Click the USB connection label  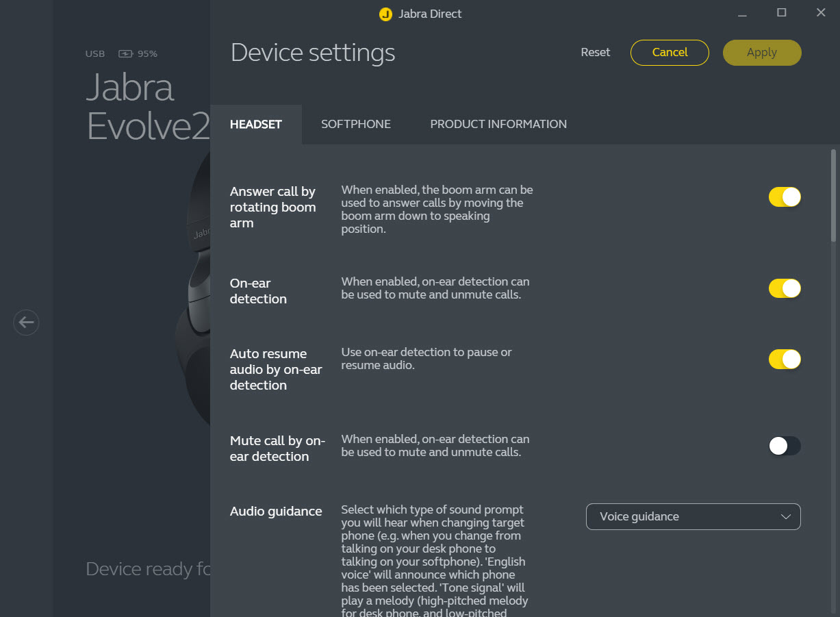click(x=95, y=53)
